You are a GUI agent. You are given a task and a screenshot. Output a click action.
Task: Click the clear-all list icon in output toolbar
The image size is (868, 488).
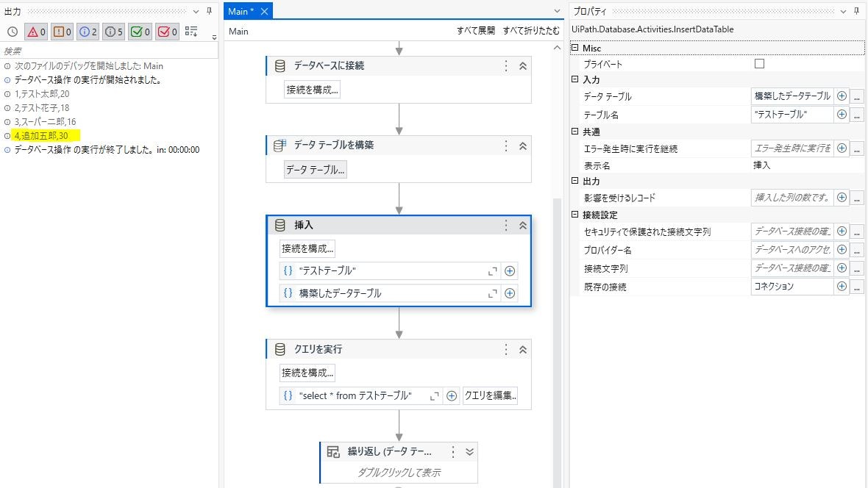pos(191,32)
